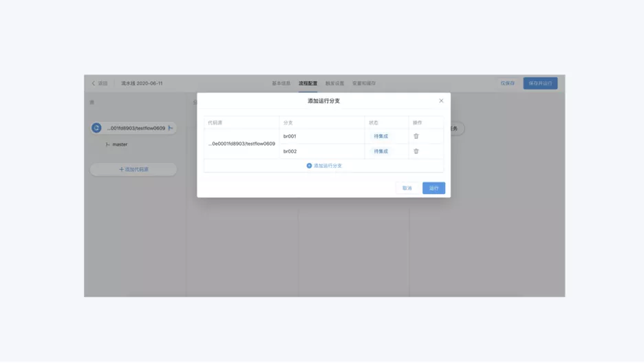
Task: Click 添加代码源 button in sidebar
Action: (x=133, y=169)
